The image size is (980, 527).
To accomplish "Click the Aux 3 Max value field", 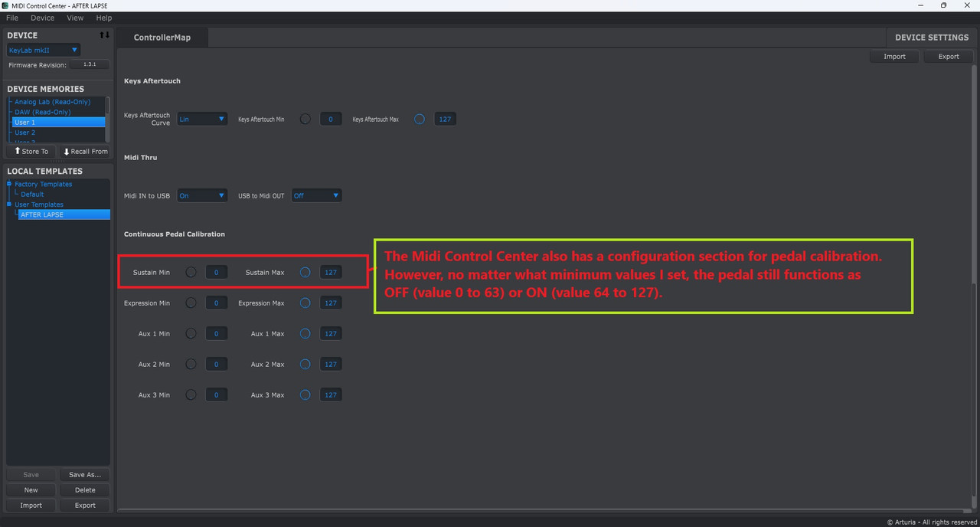I will 331,394.
